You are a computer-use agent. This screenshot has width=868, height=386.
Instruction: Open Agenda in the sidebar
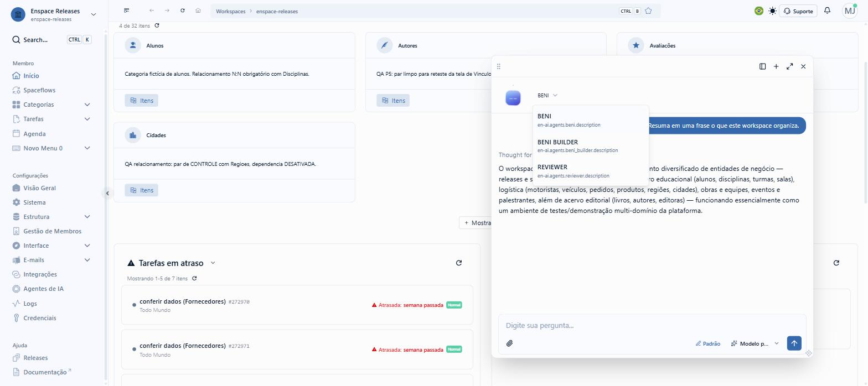[x=34, y=134]
